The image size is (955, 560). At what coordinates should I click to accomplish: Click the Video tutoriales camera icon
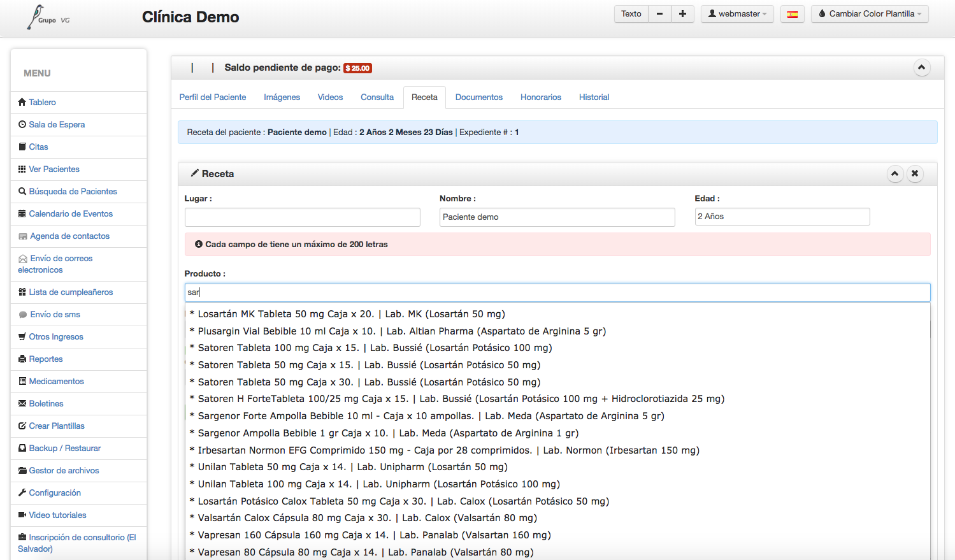22,515
